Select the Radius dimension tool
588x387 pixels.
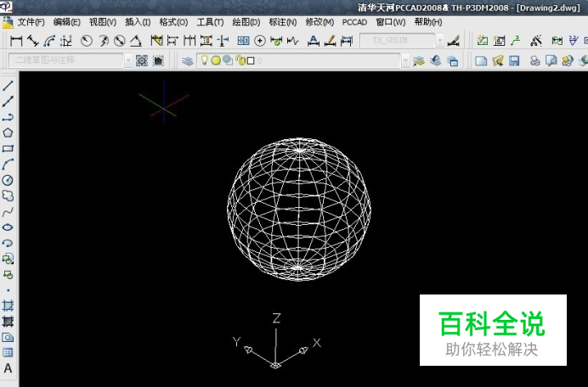point(87,41)
